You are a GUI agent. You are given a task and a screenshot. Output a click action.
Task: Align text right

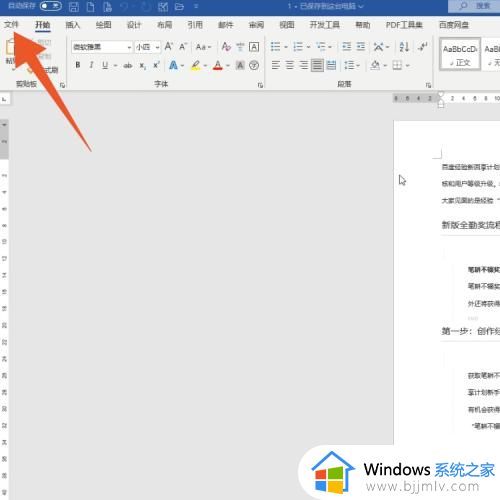(304, 65)
